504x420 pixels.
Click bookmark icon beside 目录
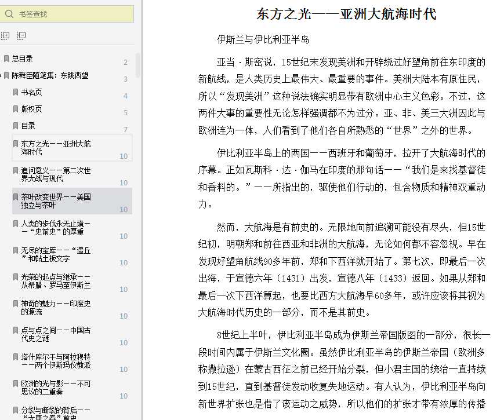pos(16,126)
